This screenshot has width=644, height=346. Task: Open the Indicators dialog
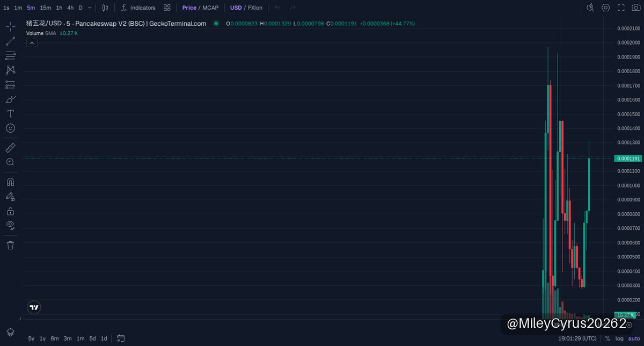click(138, 8)
